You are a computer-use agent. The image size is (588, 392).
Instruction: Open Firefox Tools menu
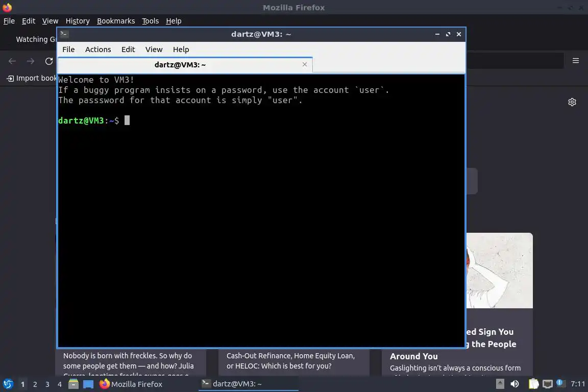[x=151, y=21]
